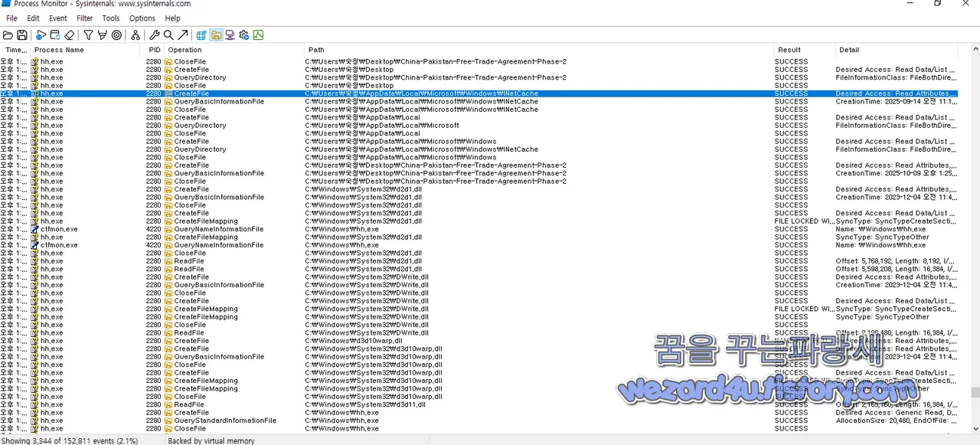The image size is (980, 445).
Task: Open the Tools menu
Action: [111, 18]
